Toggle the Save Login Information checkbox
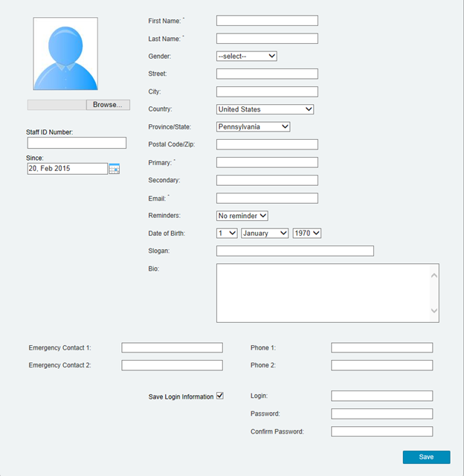 [219, 396]
